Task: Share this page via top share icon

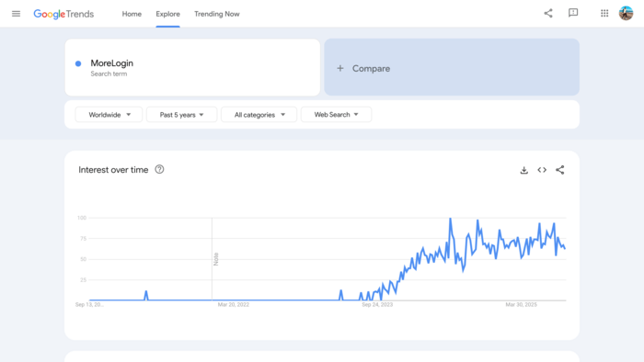Action: click(x=548, y=13)
